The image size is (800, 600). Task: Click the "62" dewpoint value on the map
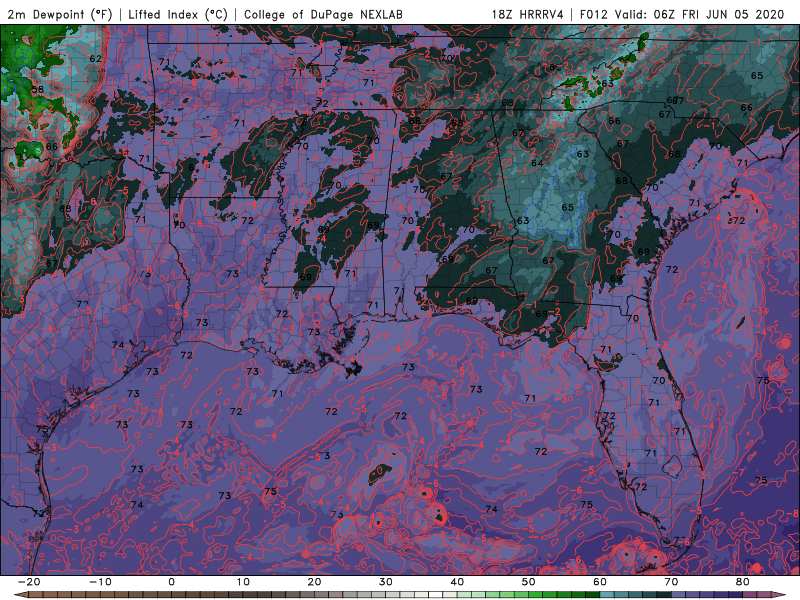95,59
